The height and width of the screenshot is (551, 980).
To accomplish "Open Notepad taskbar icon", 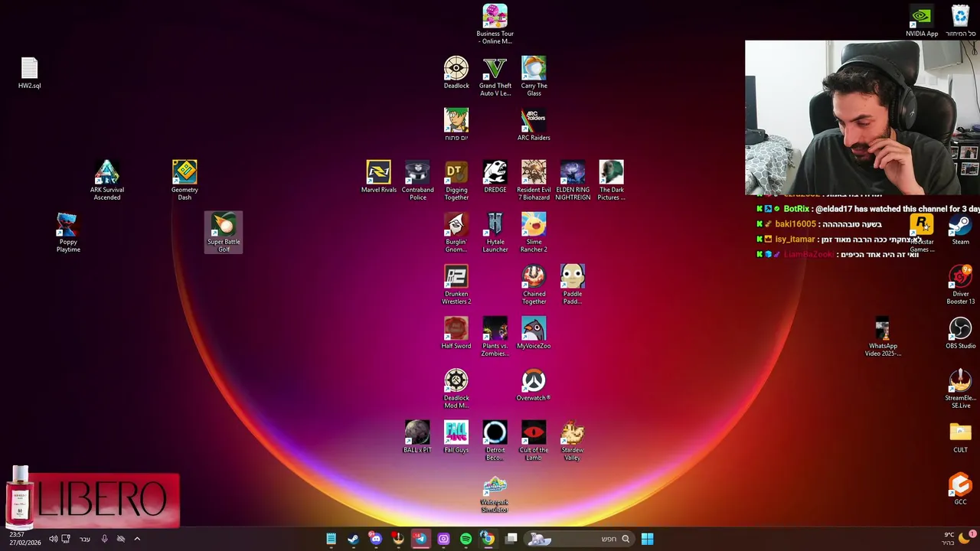I will [x=331, y=539].
